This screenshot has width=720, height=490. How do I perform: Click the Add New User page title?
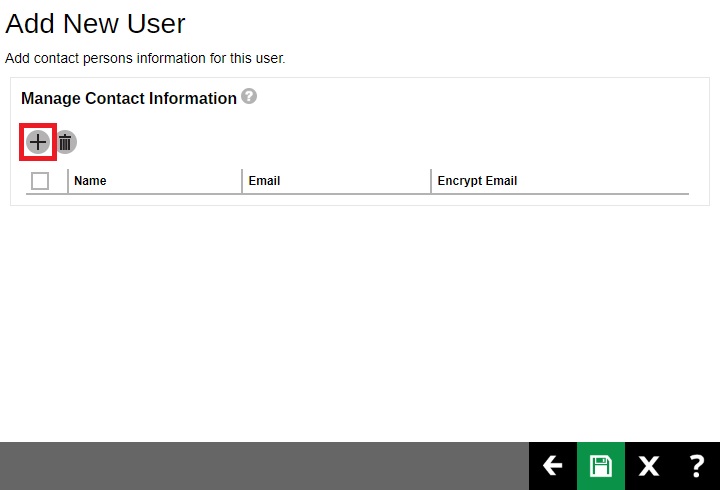[95, 24]
